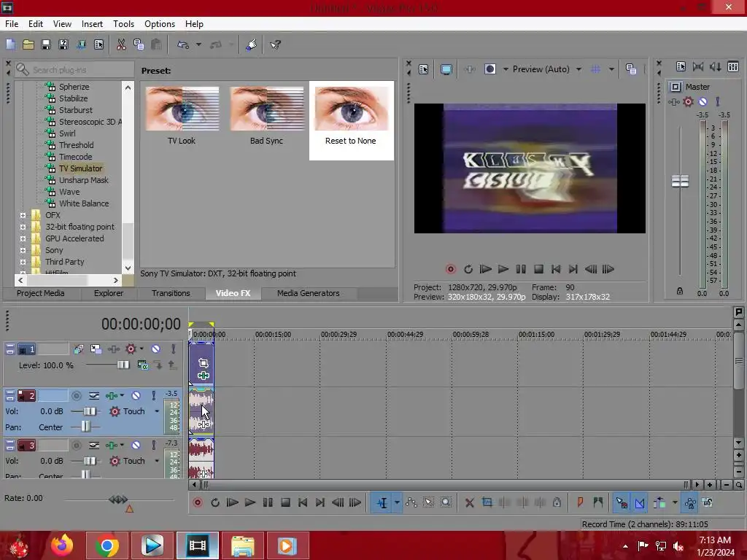Mute audio track 2

pos(136,396)
